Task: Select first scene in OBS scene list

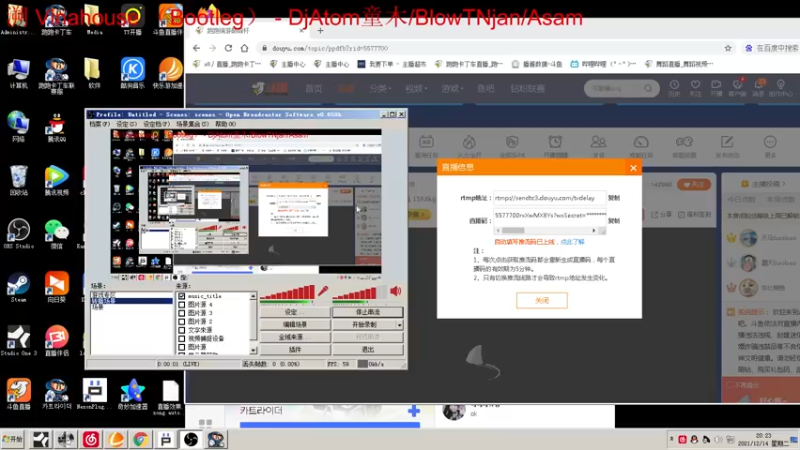Action: point(131,295)
